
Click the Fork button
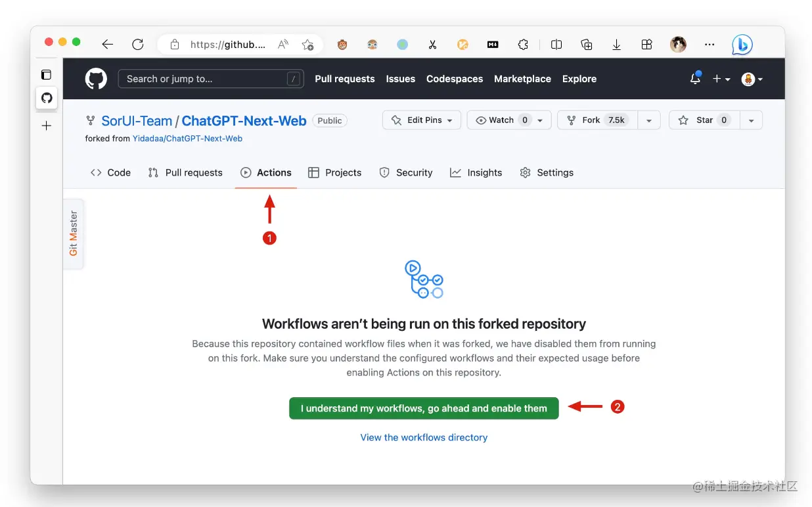click(597, 120)
